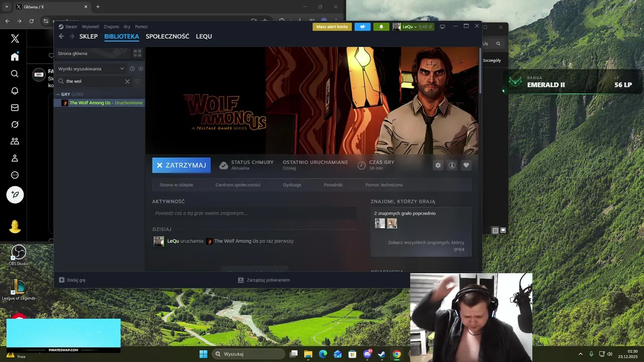Screen dimensions: 644x362
Task: Open Steam menu in menu bar
Action: coord(71,27)
